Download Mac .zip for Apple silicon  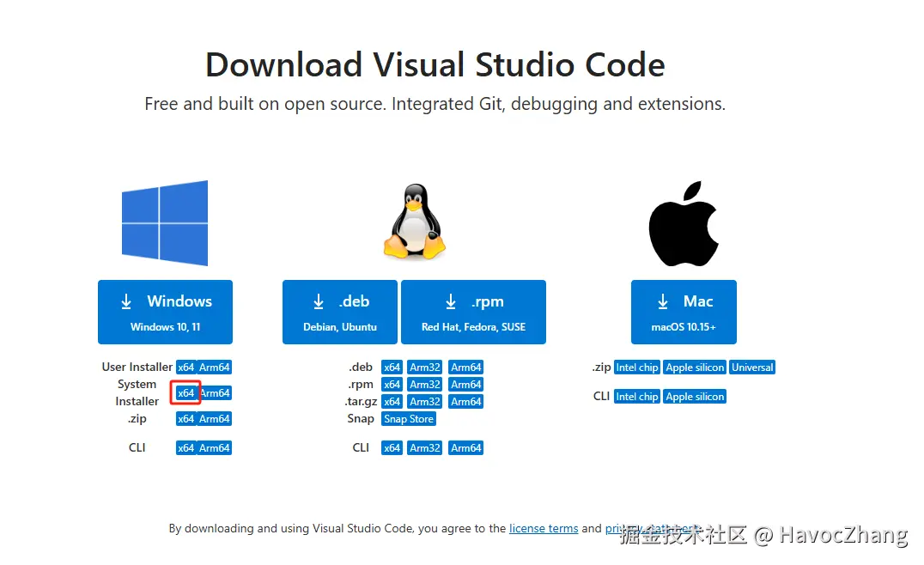(695, 367)
